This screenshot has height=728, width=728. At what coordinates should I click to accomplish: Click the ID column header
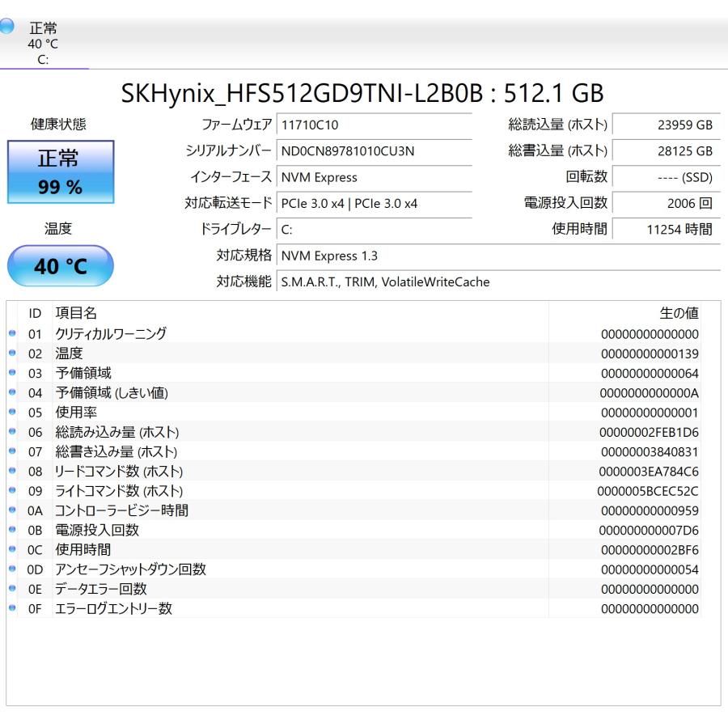point(35,313)
